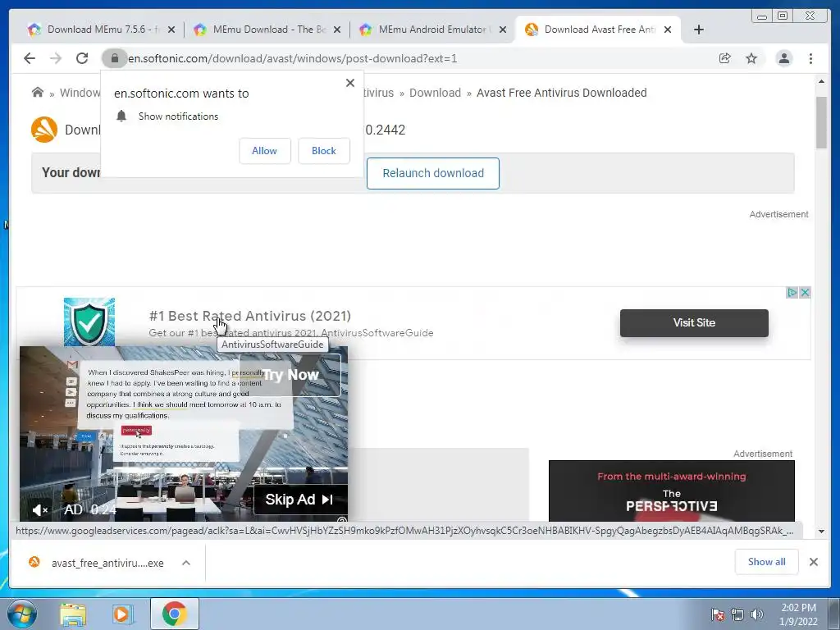Bookmark this page with the star

(x=751, y=58)
